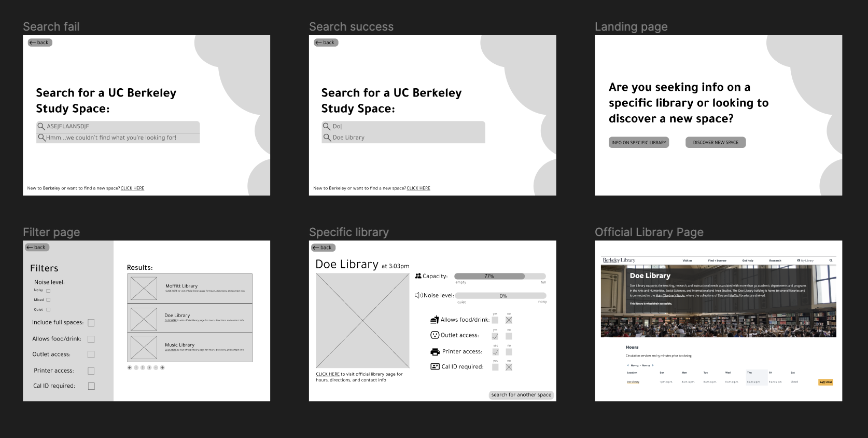Click the outlet icon next to Outlet access
The image size is (868, 438).
coord(435,335)
